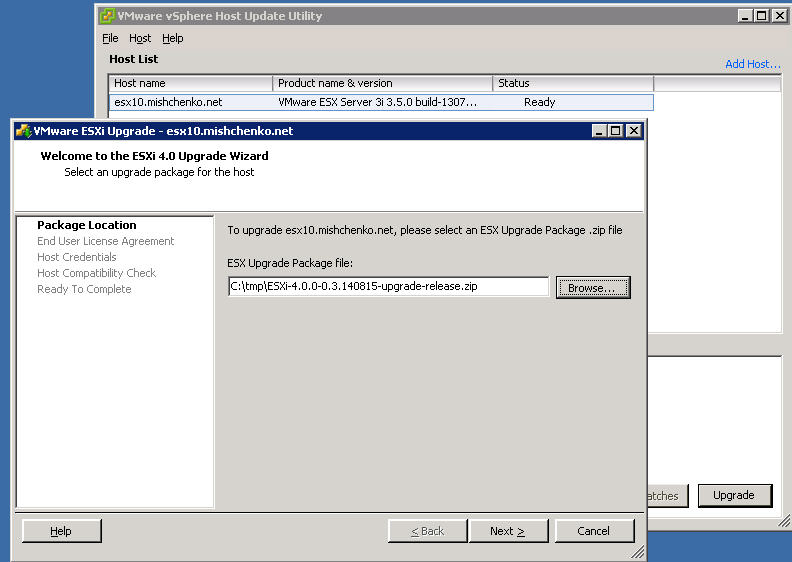The width and height of the screenshot is (792, 562).
Task: Click the partially hidden Patches button
Action: click(x=667, y=496)
